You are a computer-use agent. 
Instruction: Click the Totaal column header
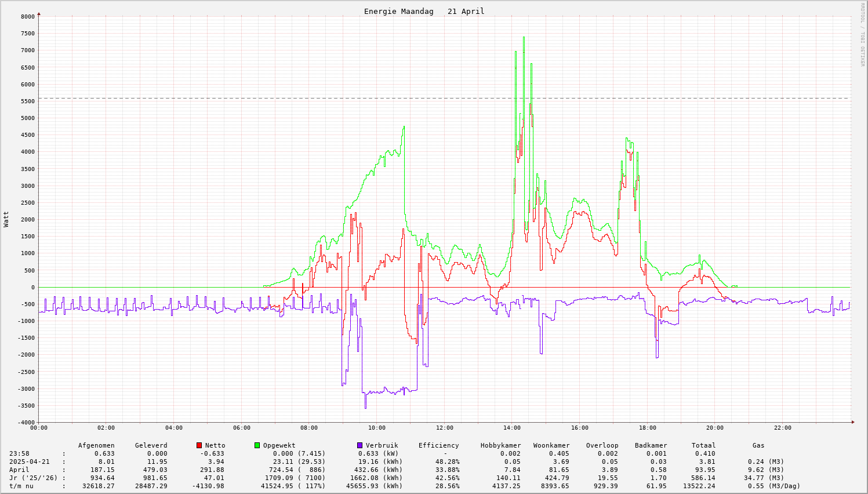pos(703,446)
